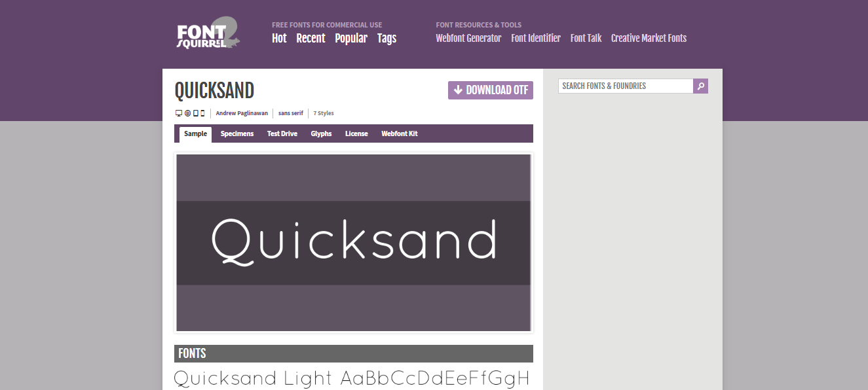Open Creative Market Fonts link
The image size is (868, 390).
649,38
